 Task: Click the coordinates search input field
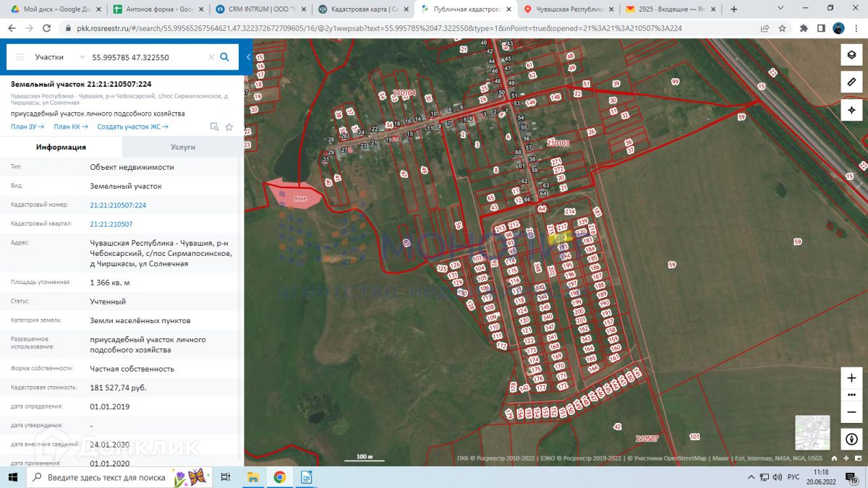click(x=145, y=57)
